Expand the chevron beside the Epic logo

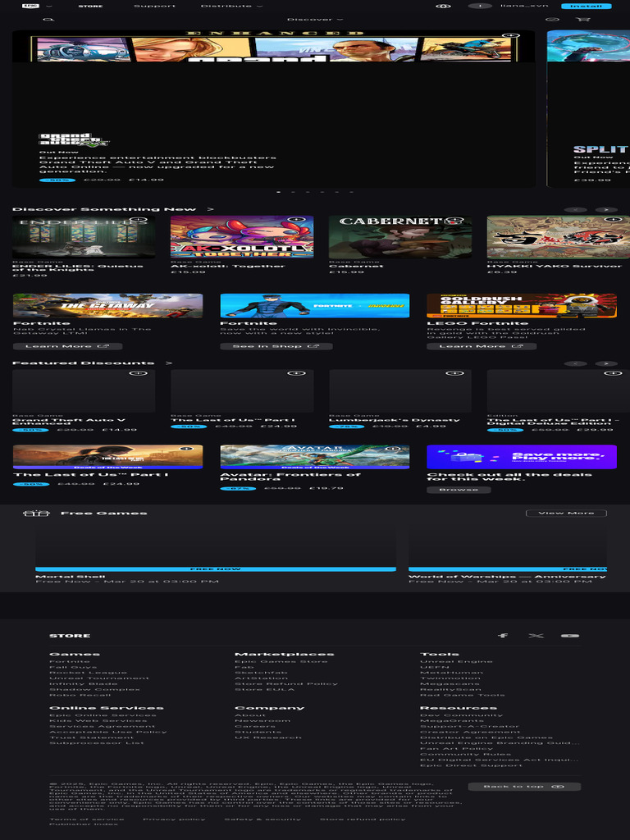49,7
